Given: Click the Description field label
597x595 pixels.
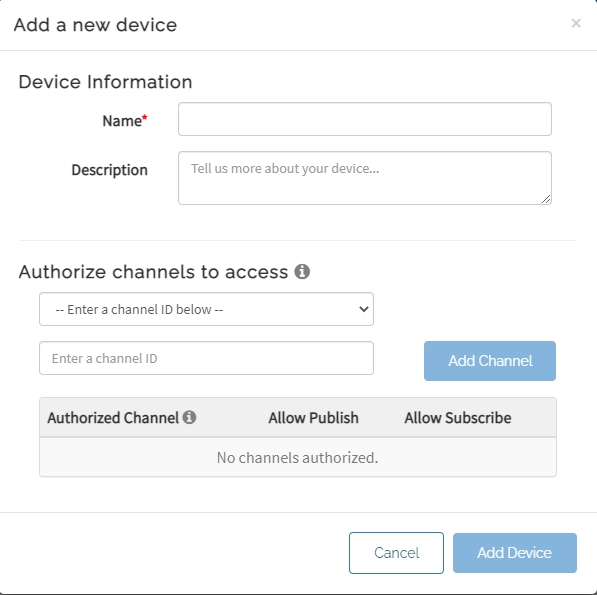Looking at the screenshot, I should tap(110, 170).
